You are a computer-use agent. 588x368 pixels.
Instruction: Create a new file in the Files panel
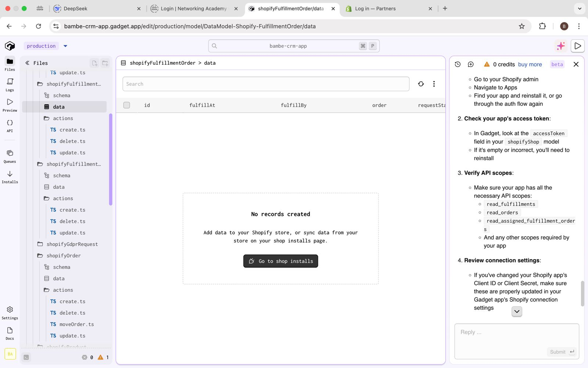click(x=94, y=63)
